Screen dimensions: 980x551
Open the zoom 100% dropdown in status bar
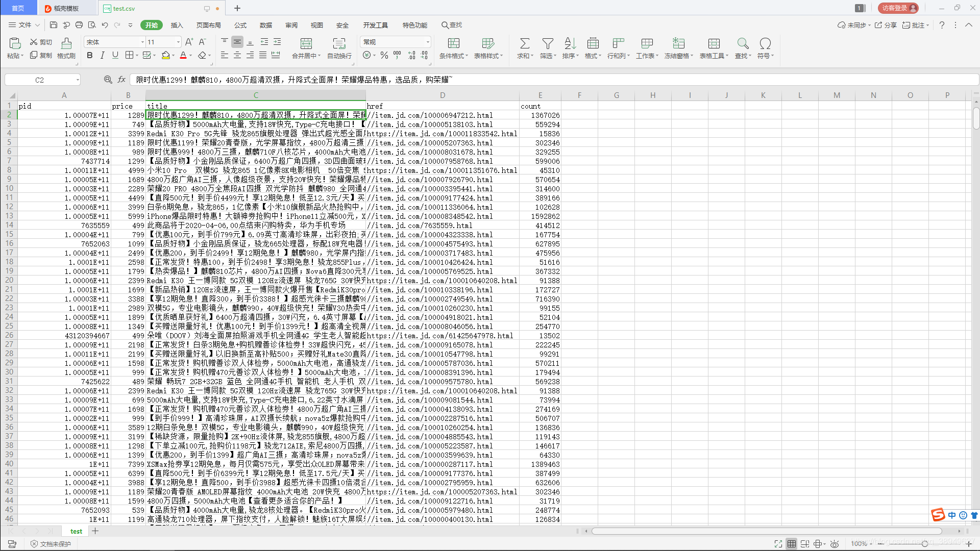click(870, 544)
